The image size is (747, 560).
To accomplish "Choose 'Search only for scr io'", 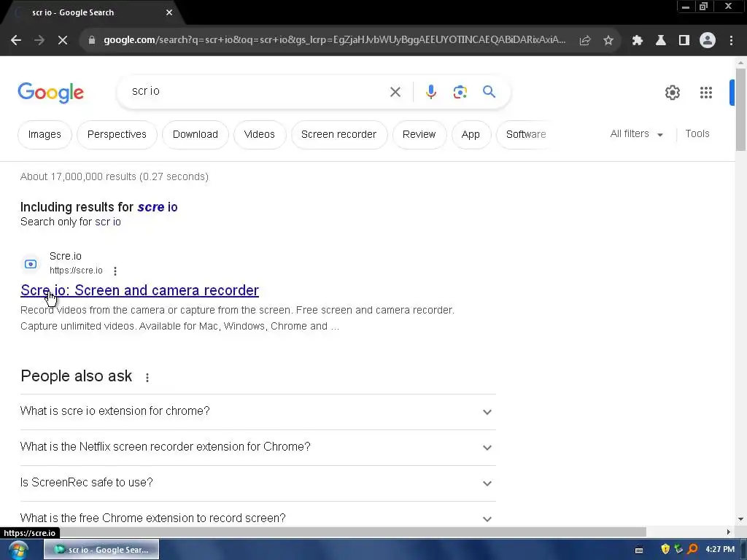I will tap(71, 222).
